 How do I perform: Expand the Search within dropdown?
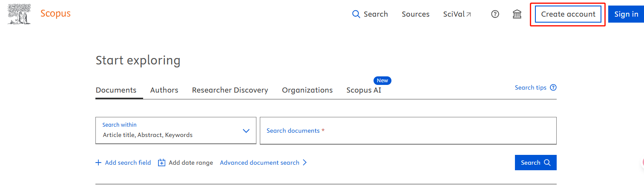(x=175, y=131)
